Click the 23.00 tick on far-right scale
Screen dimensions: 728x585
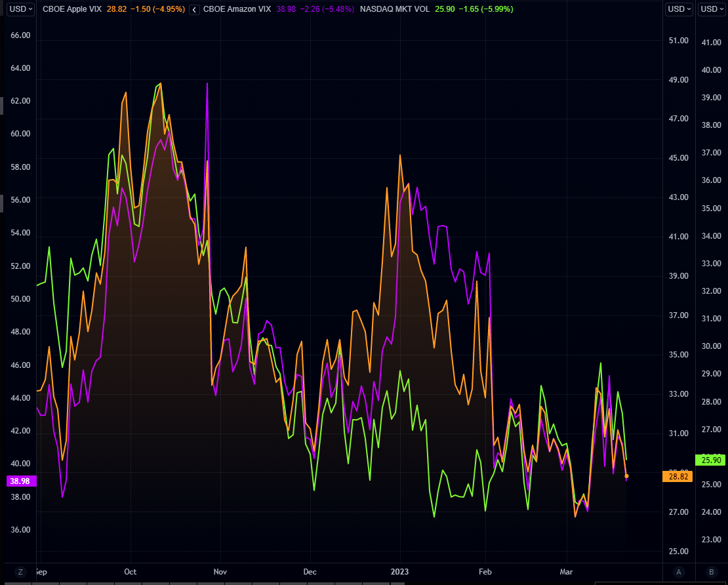point(712,540)
